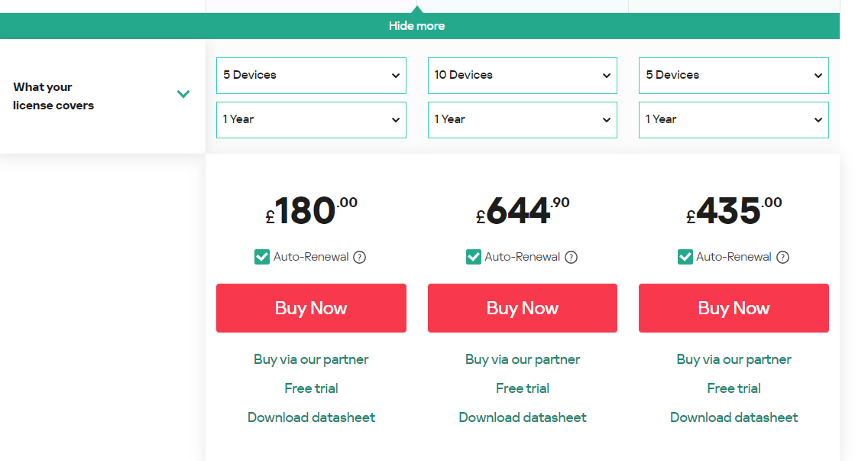Expand the '5 Devices' dropdown in third column
The image size is (868, 461).
734,76
